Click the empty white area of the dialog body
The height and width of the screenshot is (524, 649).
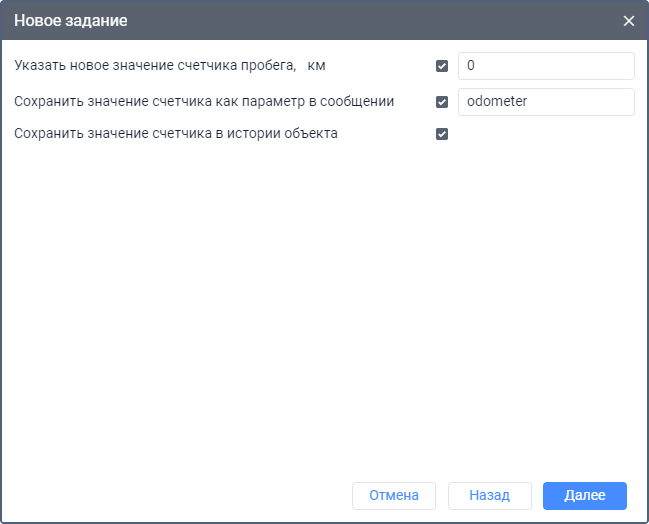click(x=320, y=300)
